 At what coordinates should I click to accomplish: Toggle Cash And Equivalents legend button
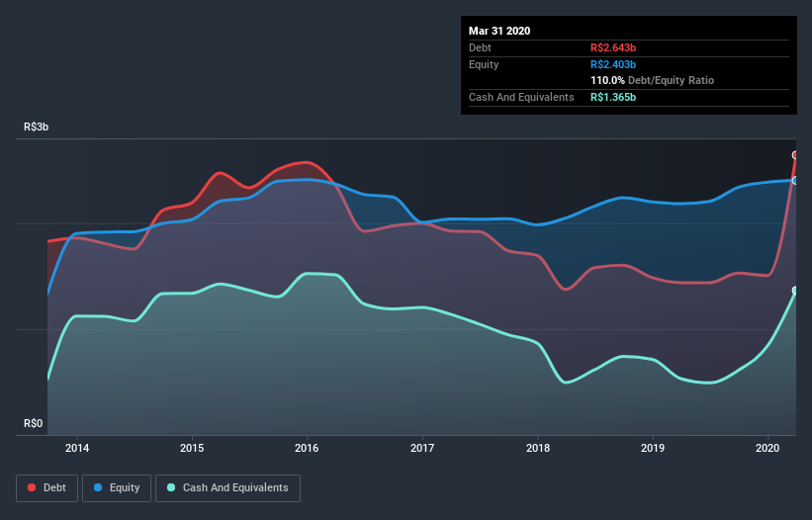[227, 488]
